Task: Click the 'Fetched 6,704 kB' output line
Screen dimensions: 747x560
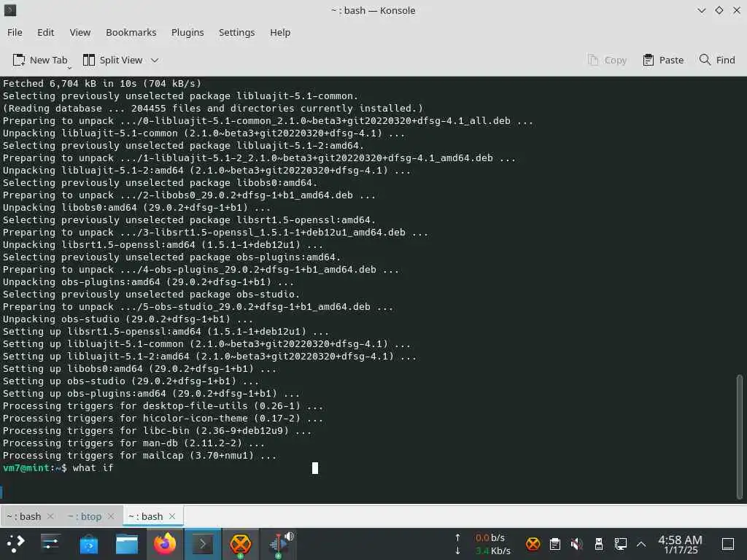Action: click(x=102, y=83)
